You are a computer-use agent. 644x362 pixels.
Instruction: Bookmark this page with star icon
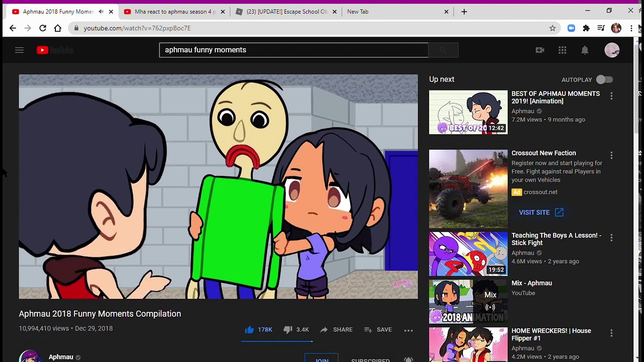(x=552, y=28)
